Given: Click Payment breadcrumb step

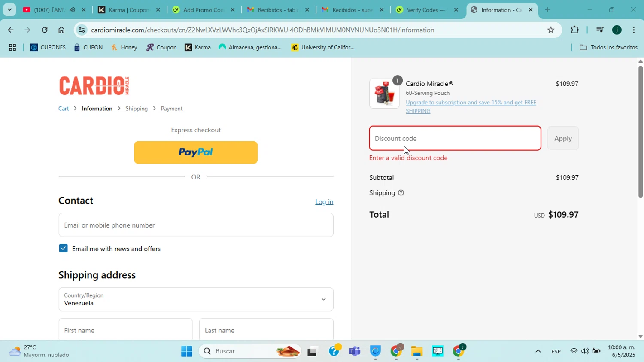Looking at the screenshot, I should coord(172,109).
